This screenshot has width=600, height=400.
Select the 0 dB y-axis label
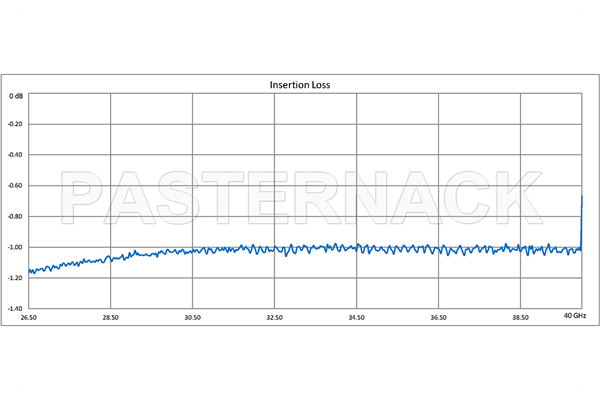coord(16,96)
